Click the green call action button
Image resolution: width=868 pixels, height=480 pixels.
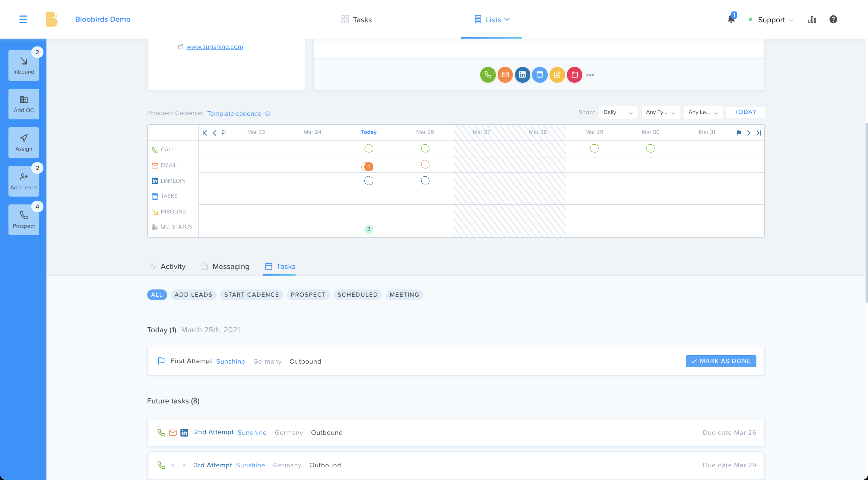click(x=488, y=75)
